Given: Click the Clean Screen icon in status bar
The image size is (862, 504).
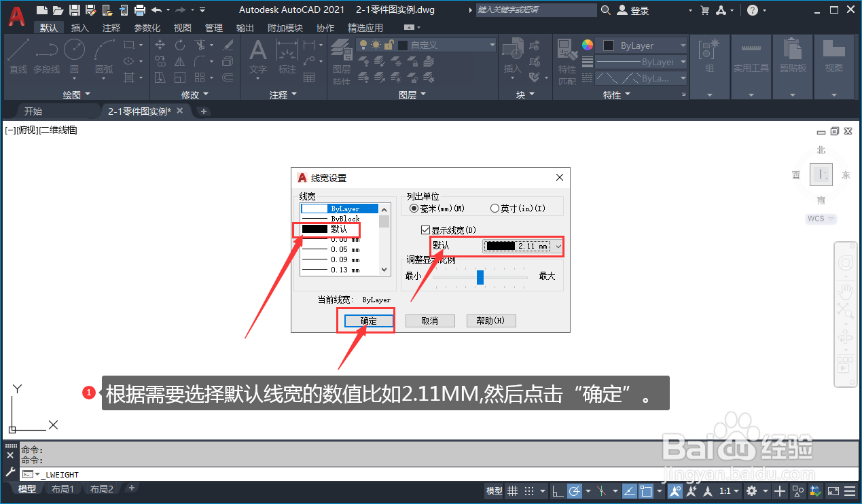Looking at the screenshot, I should pyautogui.click(x=833, y=490).
